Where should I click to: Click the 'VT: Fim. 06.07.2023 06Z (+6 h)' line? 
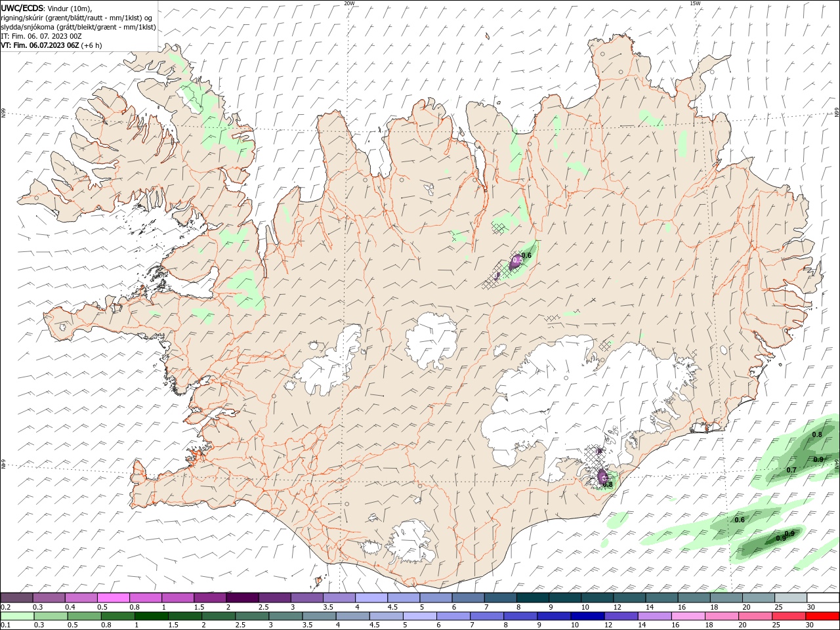click(x=51, y=45)
